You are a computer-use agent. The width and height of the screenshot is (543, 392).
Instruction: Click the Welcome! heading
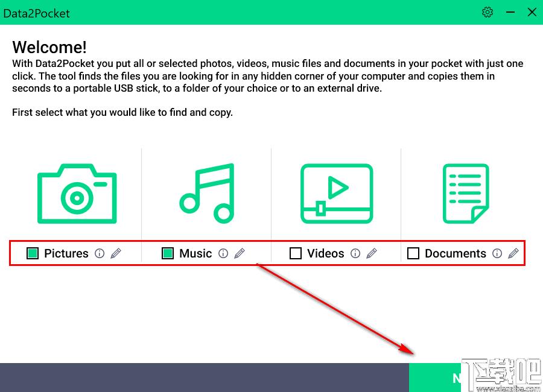[x=49, y=47]
